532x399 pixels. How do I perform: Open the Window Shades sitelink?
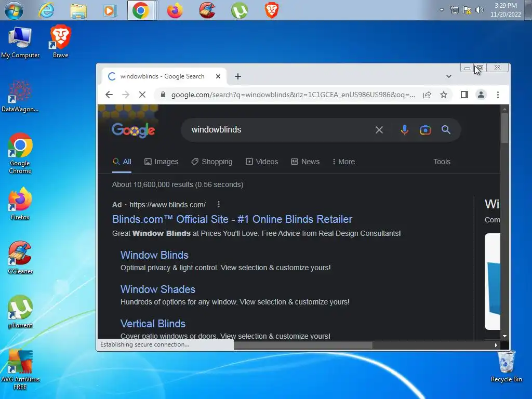pos(158,289)
